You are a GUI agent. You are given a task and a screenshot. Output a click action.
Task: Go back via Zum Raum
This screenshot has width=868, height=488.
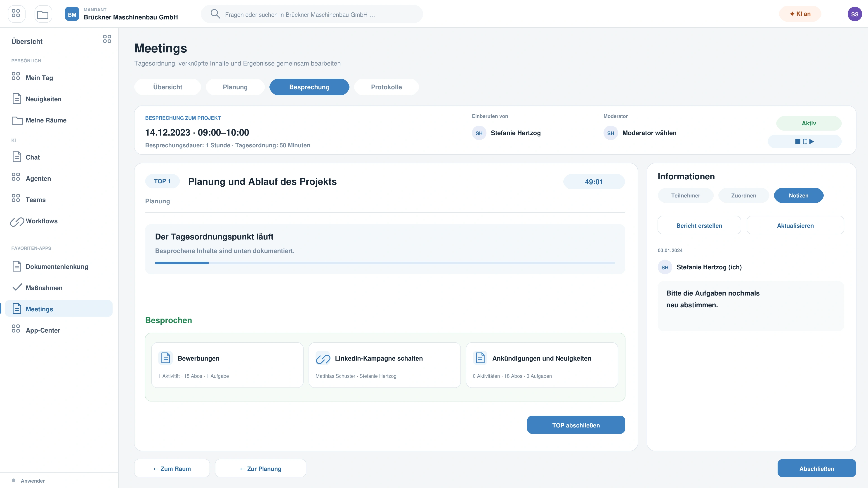(172, 469)
